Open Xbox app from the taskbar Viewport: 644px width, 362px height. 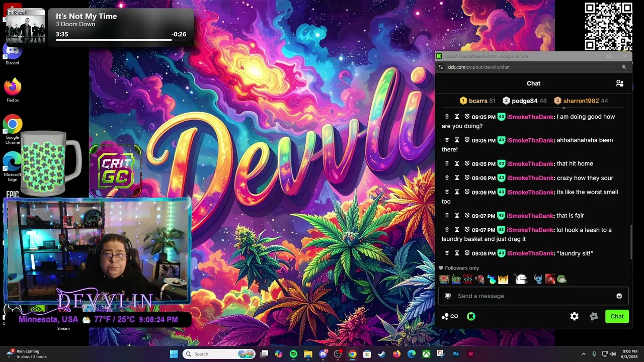(x=426, y=354)
